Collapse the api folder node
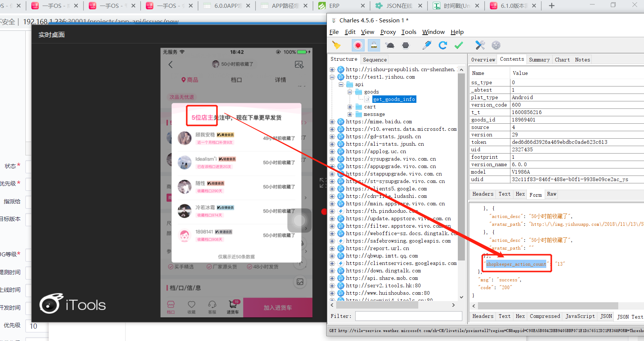The height and width of the screenshot is (341, 644). coord(341,85)
